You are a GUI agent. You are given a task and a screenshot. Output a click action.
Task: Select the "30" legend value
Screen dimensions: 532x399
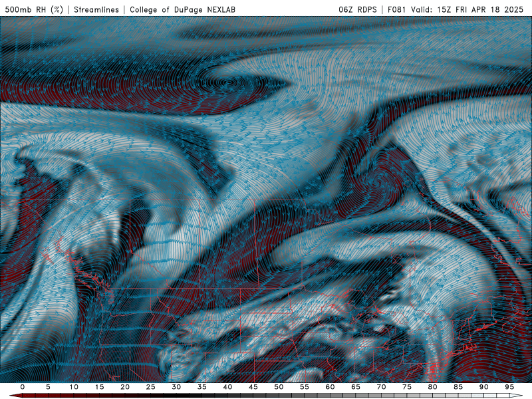coord(176,387)
